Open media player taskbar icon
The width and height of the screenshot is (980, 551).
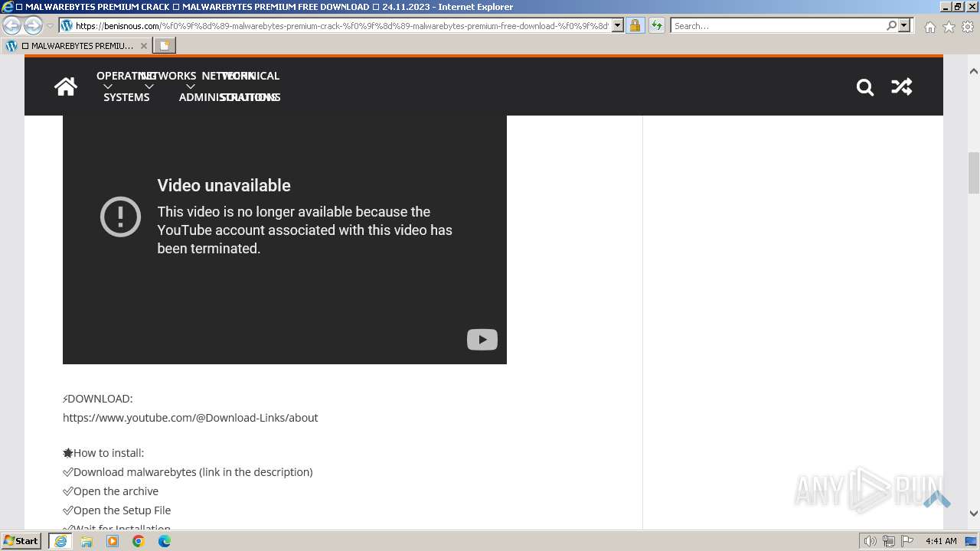click(113, 541)
